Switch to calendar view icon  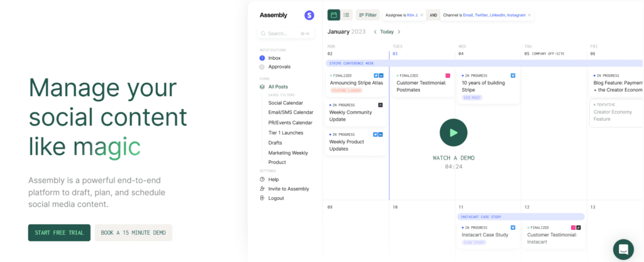click(333, 15)
